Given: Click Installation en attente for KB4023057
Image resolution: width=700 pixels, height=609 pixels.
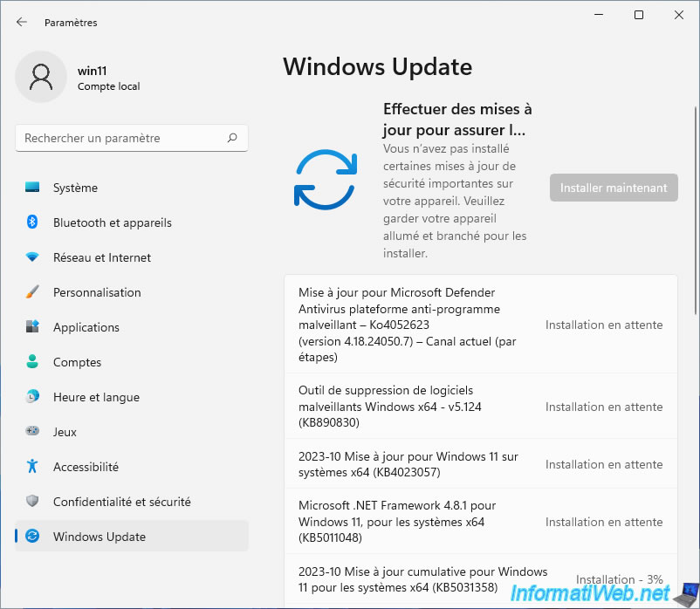Looking at the screenshot, I should click(604, 464).
